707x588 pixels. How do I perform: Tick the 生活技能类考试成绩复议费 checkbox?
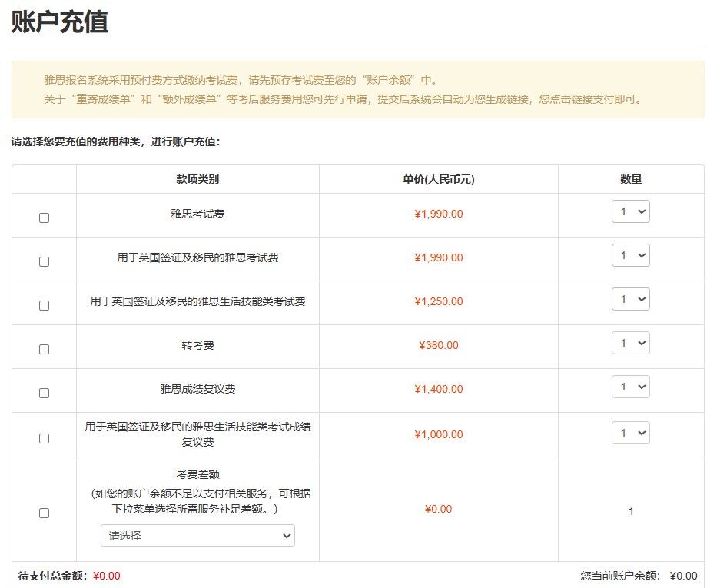44,438
